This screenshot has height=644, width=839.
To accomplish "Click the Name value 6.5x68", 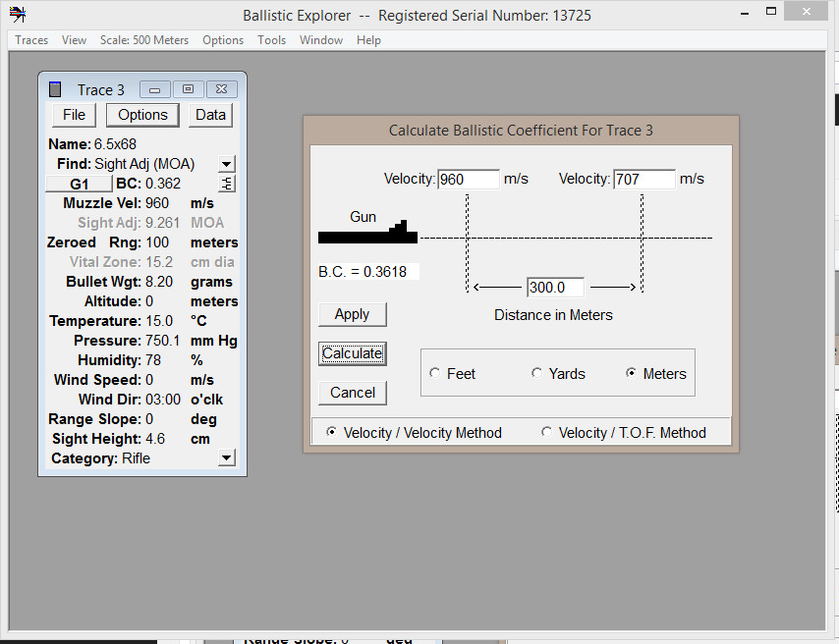I will point(115,144).
